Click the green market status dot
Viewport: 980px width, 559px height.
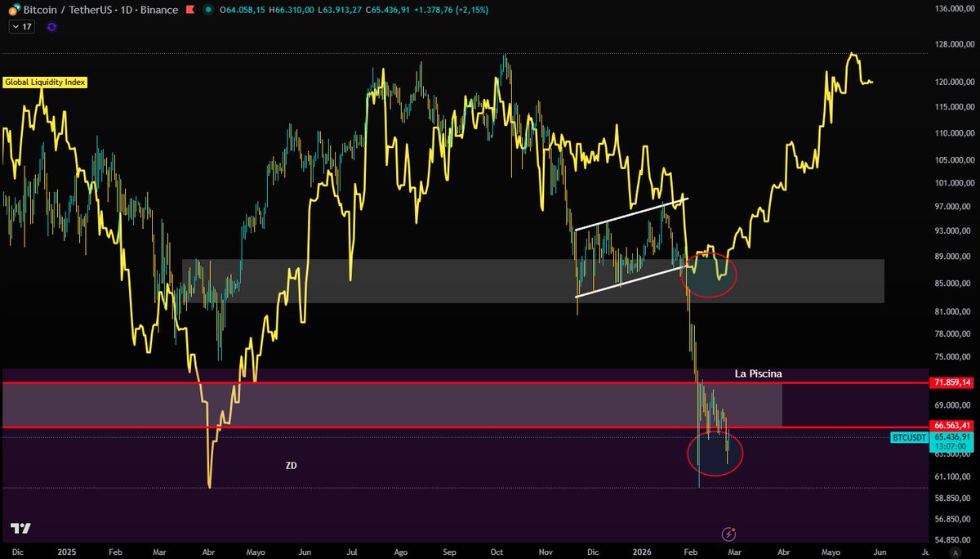point(207,9)
